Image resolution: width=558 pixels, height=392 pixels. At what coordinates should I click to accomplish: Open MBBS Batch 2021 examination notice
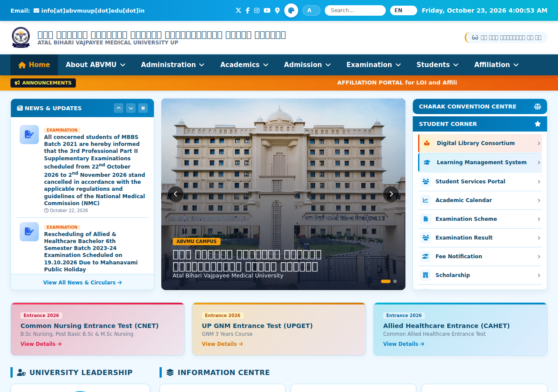point(95,170)
